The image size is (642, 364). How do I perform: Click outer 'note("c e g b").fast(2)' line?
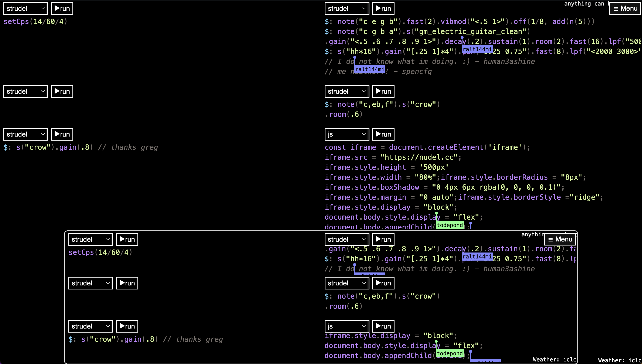coord(460,21)
